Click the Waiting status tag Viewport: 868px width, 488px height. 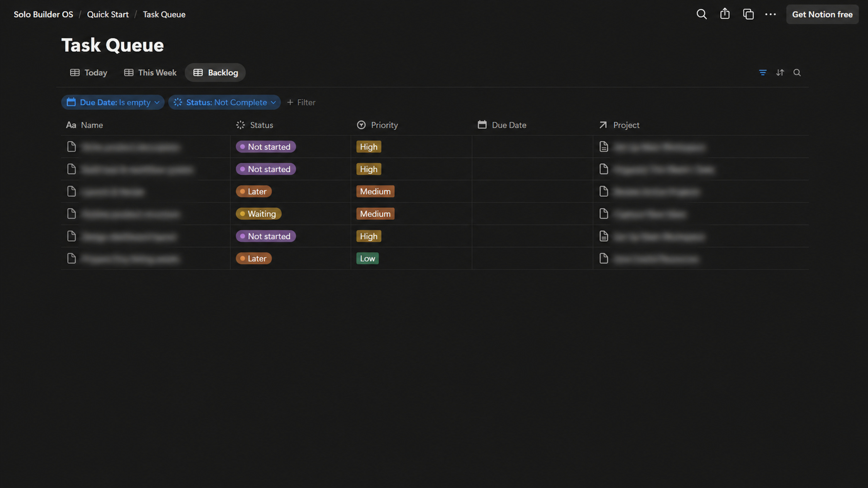click(x=258, y=214)
